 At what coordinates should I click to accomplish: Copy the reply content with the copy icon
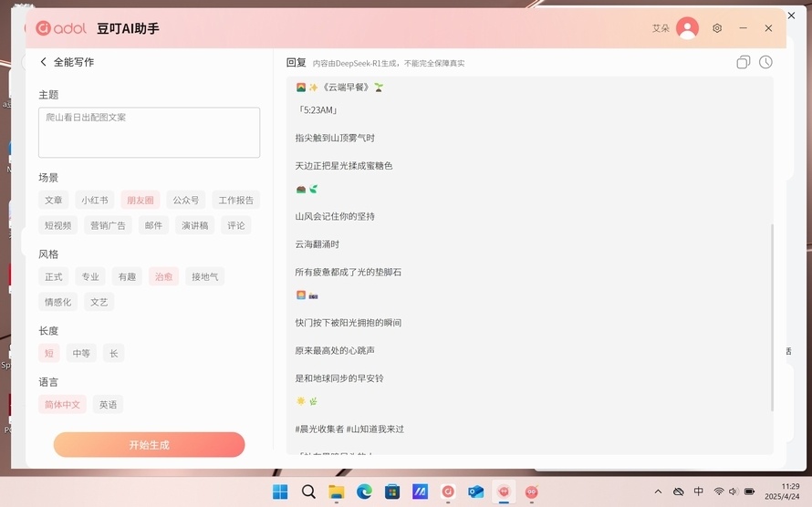[x=744, y=63]
